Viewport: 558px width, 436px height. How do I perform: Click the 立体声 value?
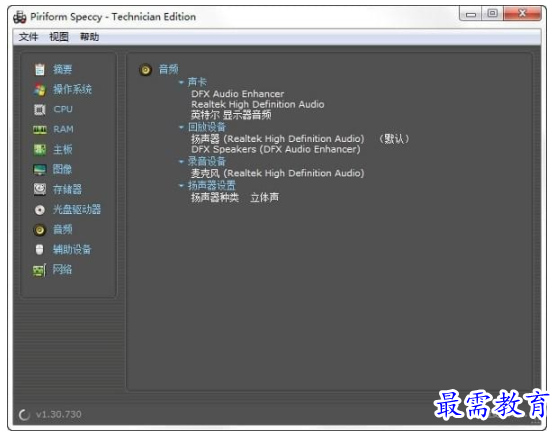tap(264, 198)
